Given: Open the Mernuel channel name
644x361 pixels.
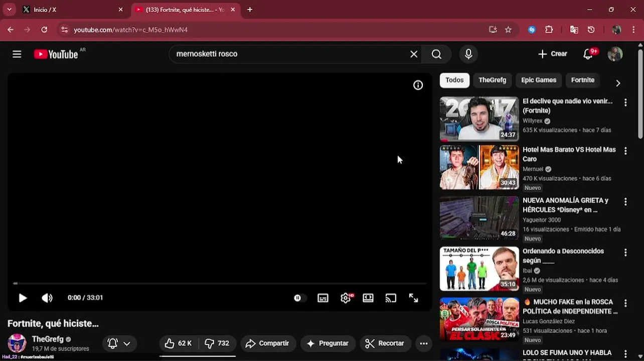Looking at the screenshot, I should point(533,169).
